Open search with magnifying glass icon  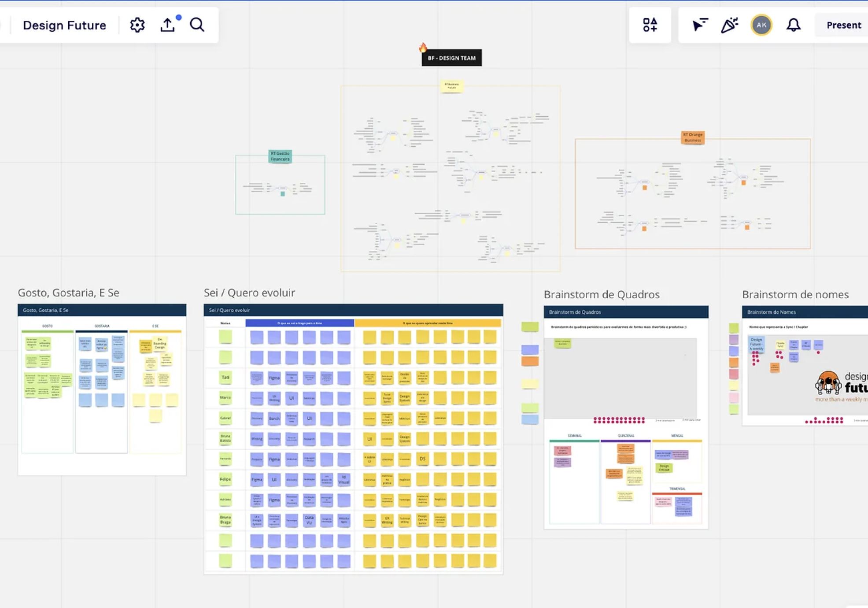(x=197, y=25)
